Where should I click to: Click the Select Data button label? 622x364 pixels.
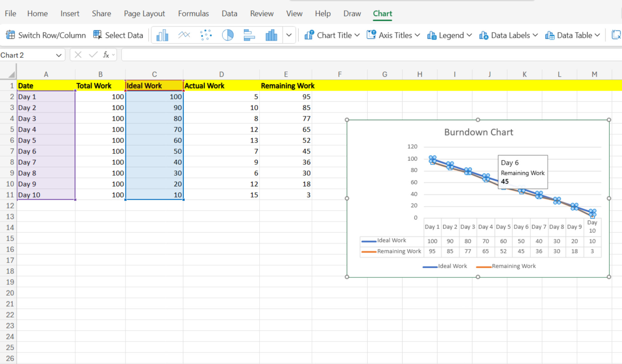coord(124,35)
